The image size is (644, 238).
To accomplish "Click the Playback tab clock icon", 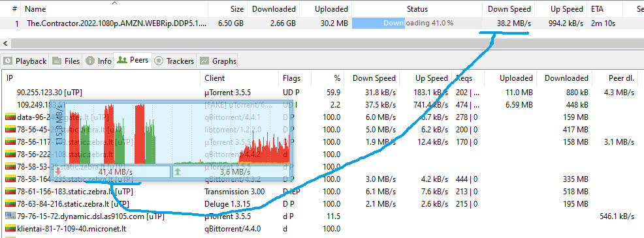I will (x=8, y=61).
